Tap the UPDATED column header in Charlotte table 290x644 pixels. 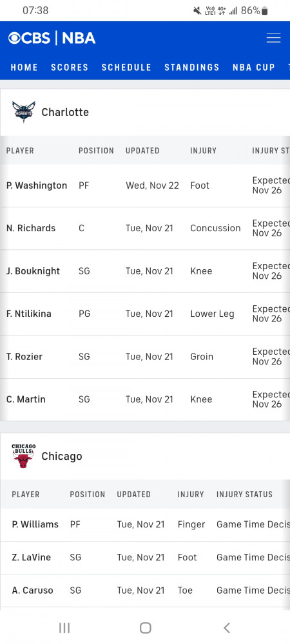click(142, 151)
